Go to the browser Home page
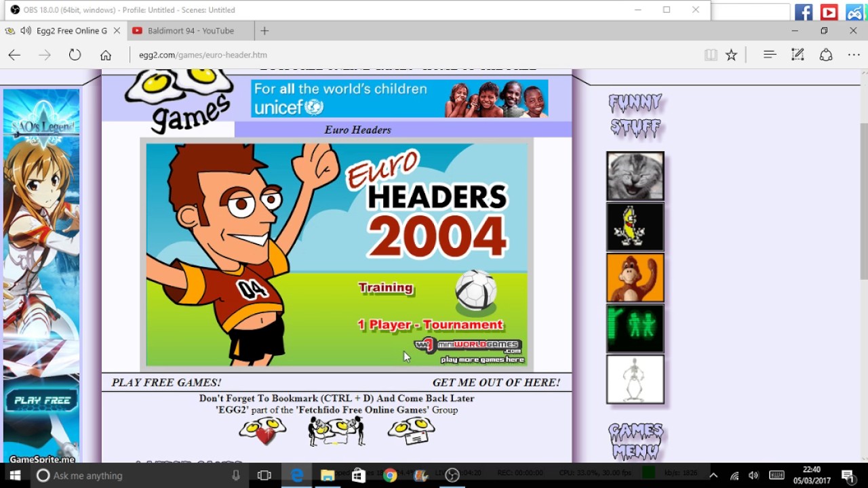Viewport: 868px width, 488px height. pos(106,55)
